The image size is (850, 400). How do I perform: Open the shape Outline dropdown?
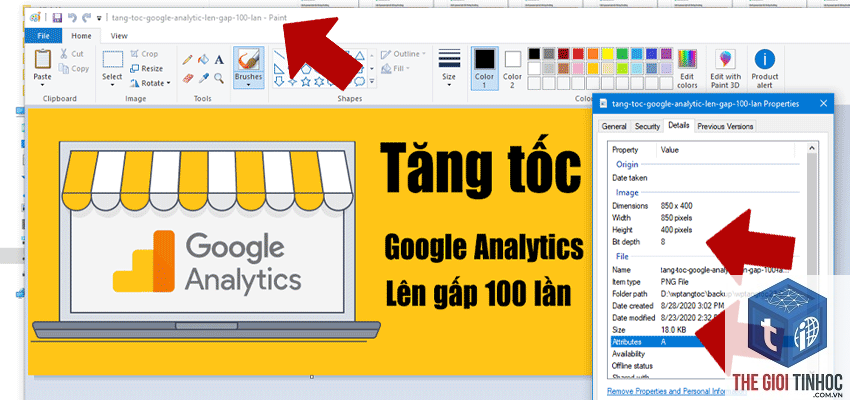pos(403,54)
